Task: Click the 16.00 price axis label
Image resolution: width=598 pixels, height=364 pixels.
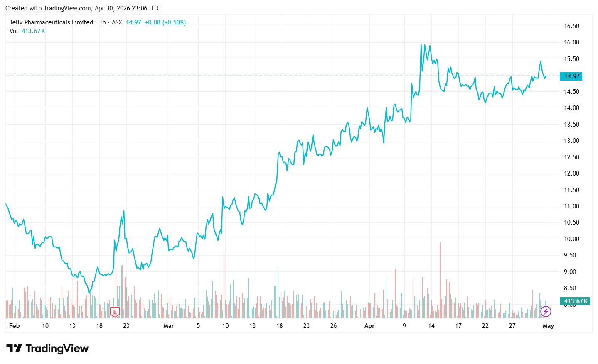Action: [x=571, y=42]
